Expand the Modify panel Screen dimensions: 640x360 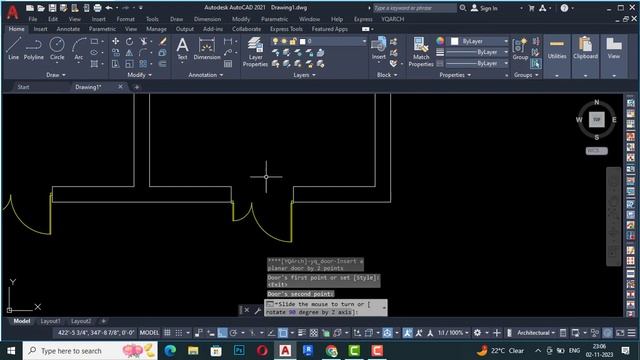[140, 75]
